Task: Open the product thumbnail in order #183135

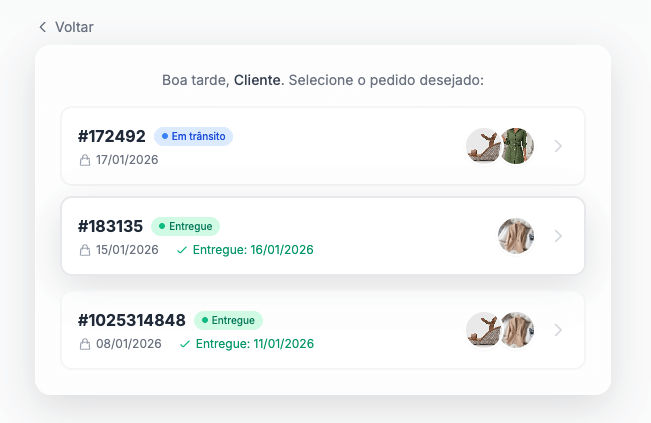Action: 516,236
